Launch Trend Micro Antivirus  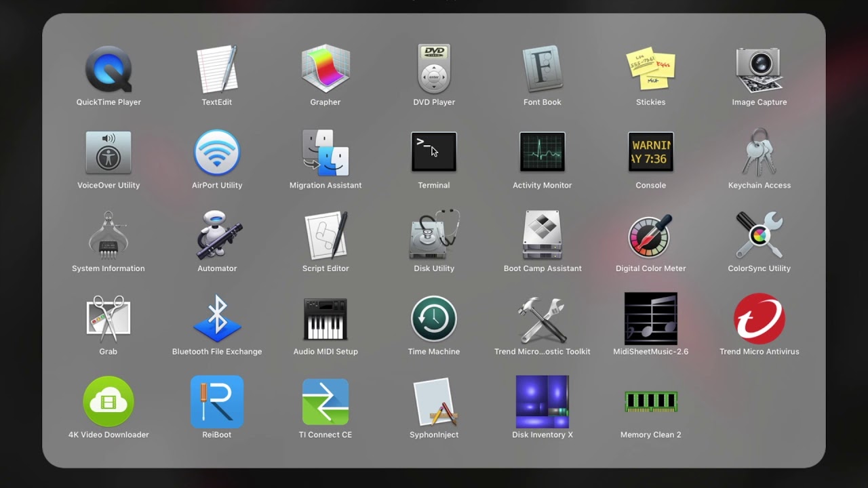pos(759,319)
